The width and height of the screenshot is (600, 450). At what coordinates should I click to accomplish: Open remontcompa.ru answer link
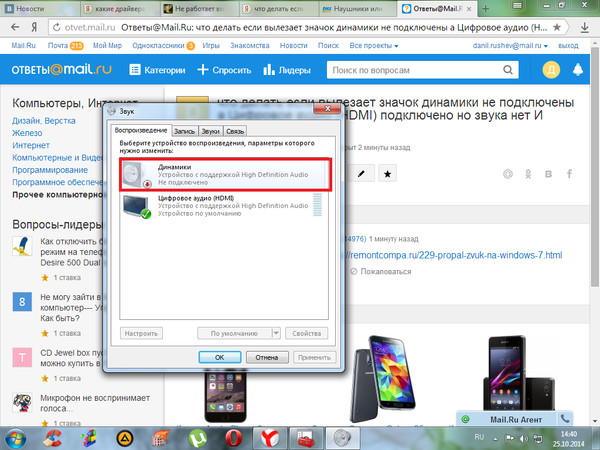(x=454, y=255)
